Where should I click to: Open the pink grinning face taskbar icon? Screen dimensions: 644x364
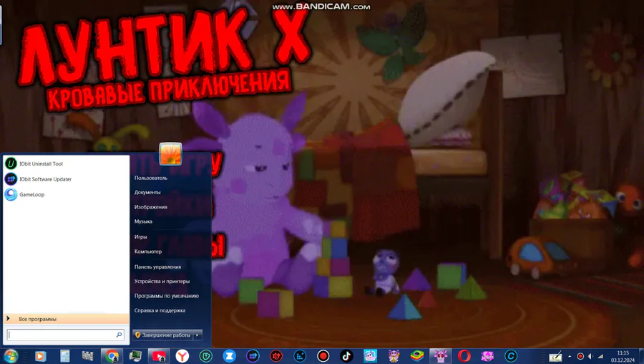click(x=487, y=356)
